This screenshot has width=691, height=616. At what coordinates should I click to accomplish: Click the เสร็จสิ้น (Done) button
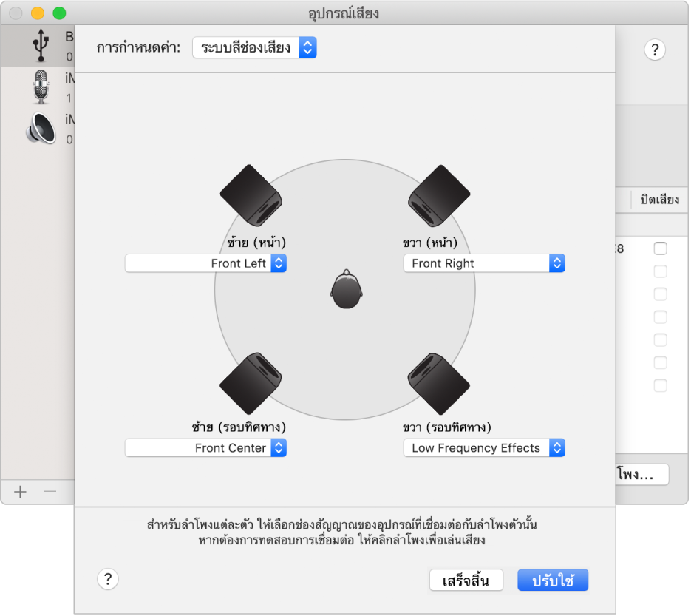tap(466, 581)
